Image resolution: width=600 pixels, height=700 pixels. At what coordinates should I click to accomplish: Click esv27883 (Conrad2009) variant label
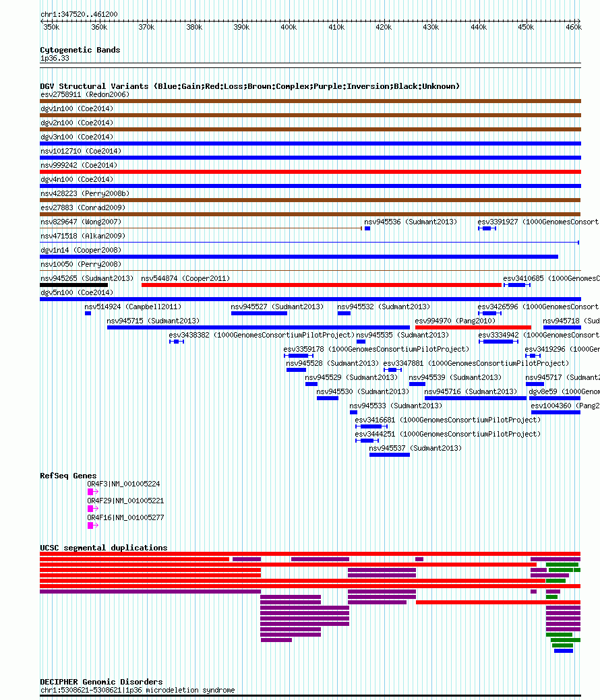pos(83,208)
